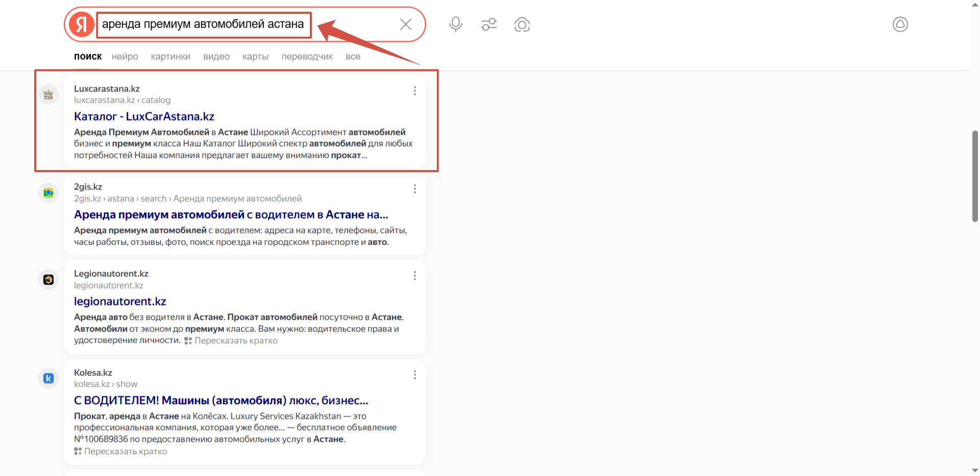Image resolution: width=980 pixels, height=476 pixels.
Task: Clear the search query with X icon
Action: 405,25
